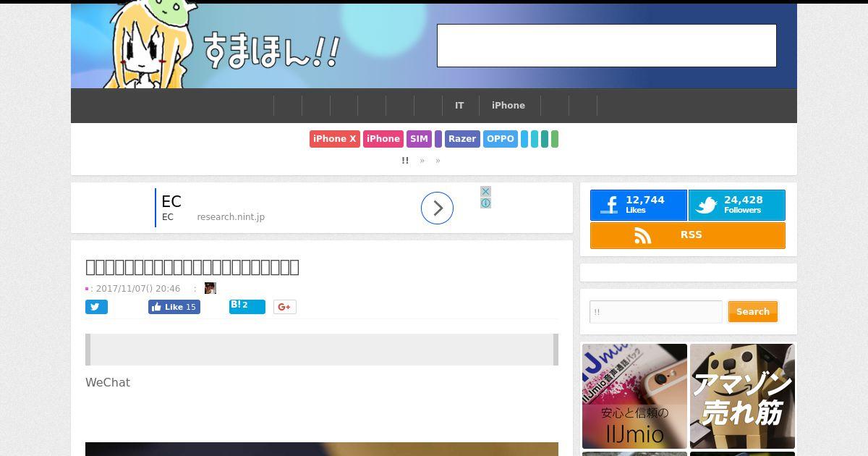The image size is (868, 456).
Task: Open the IIJmio sidebar banner
Action: tap(634, 396)
